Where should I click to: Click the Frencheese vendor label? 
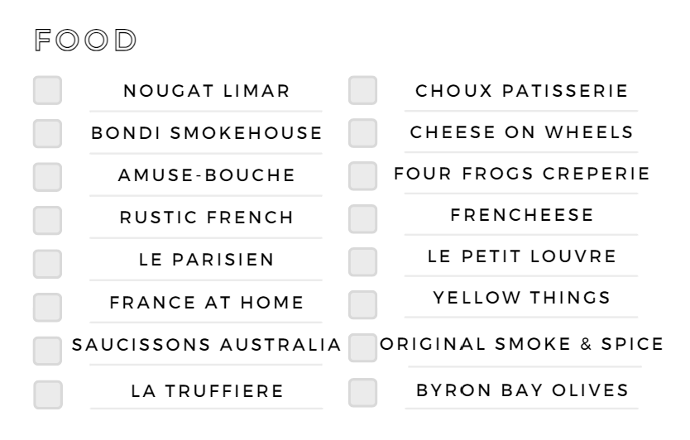point(522,215)
